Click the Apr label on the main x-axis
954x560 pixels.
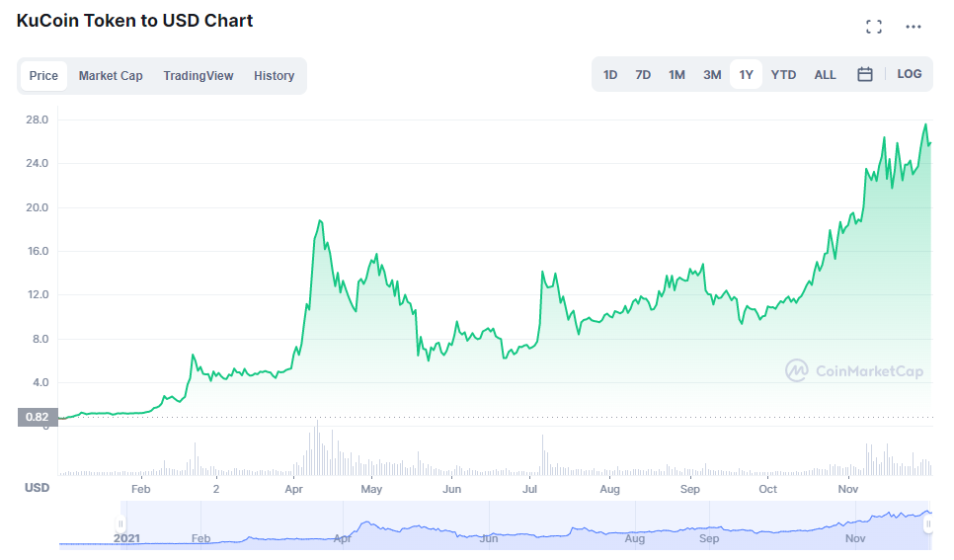(x=294, y=489)
